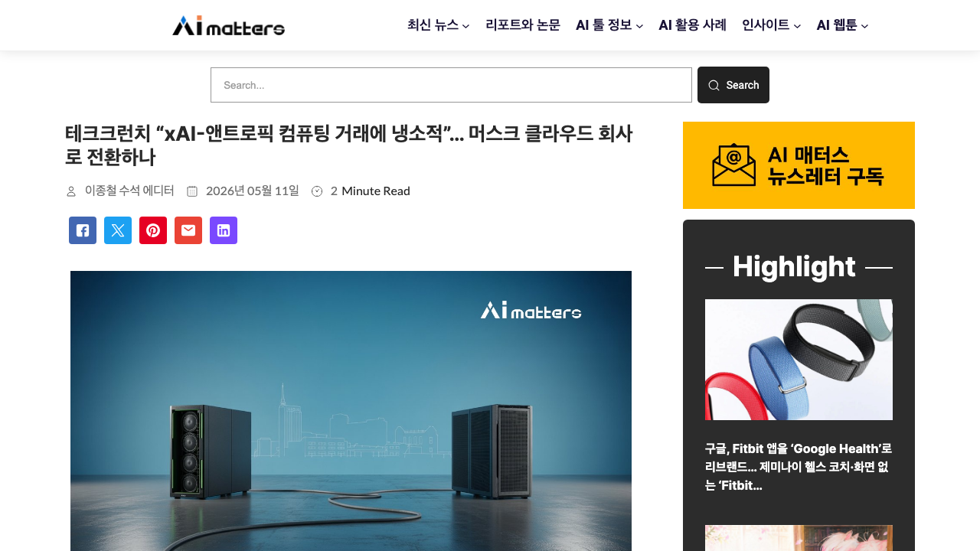This screenshot has width=980, height=551.
Task: Open the 리포트와 논문 menu item
Action: (523, 25)
